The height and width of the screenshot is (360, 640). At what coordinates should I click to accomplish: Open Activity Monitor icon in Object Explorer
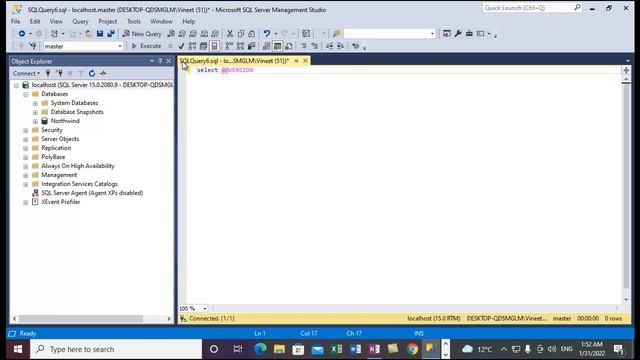103,73
